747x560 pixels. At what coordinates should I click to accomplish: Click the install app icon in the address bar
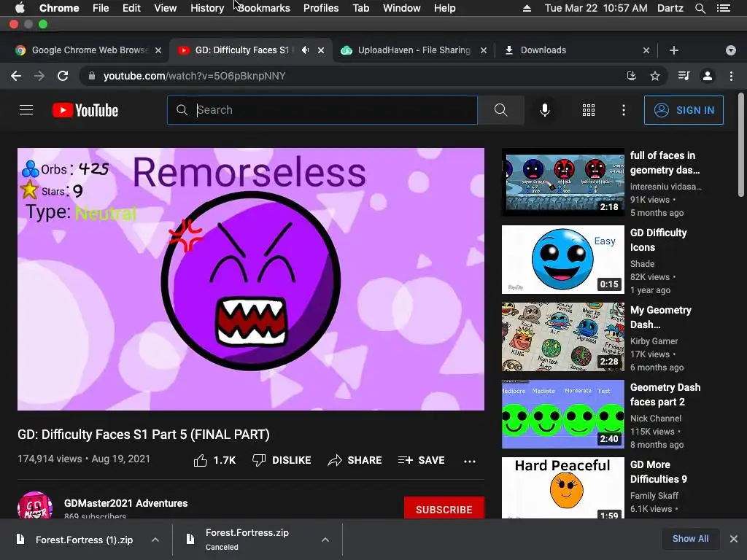[x=631, y=76]
